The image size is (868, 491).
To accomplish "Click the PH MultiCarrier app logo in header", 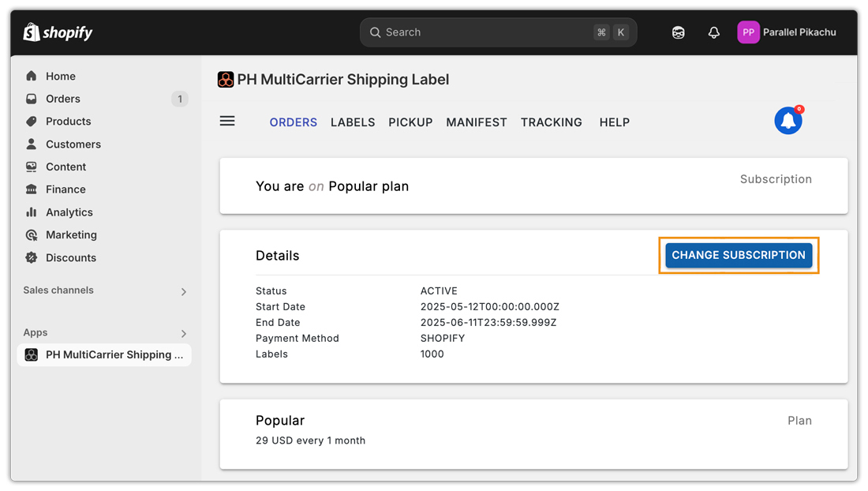I will (226, 80).
